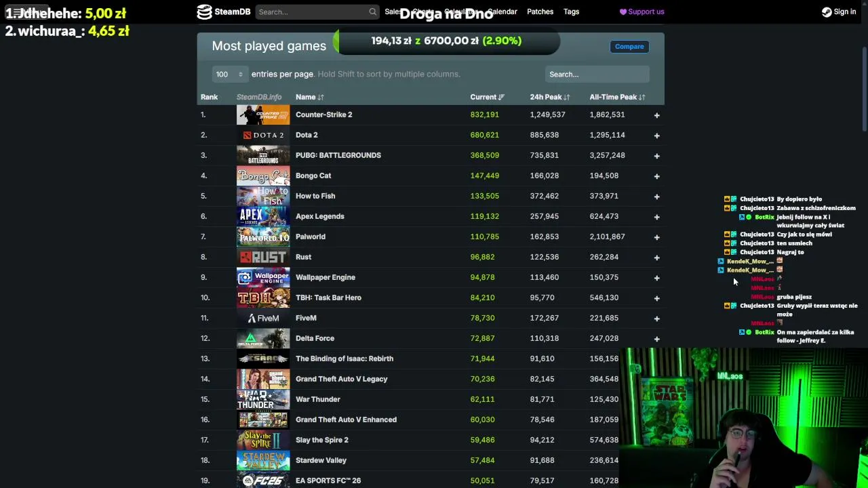Screen dimensions: 868x488
Task: Open the Patches menu item
Action: pos(540,12)
